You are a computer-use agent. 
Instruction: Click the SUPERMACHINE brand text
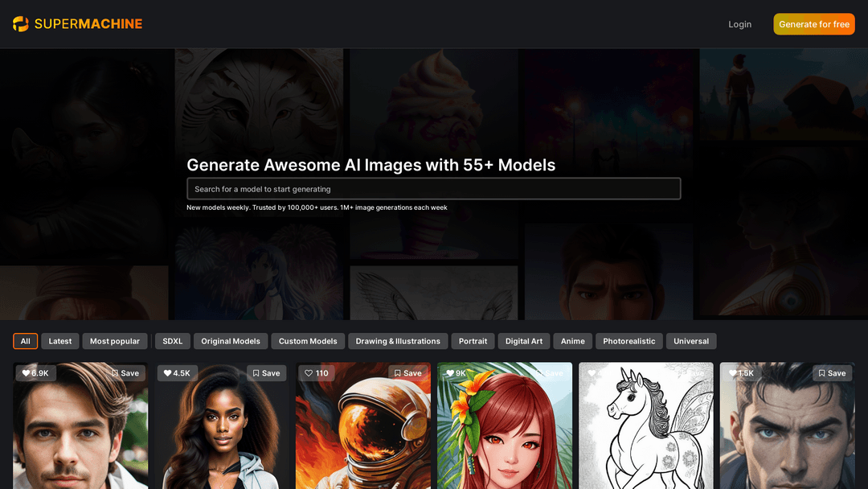click(x=88, y=24)
